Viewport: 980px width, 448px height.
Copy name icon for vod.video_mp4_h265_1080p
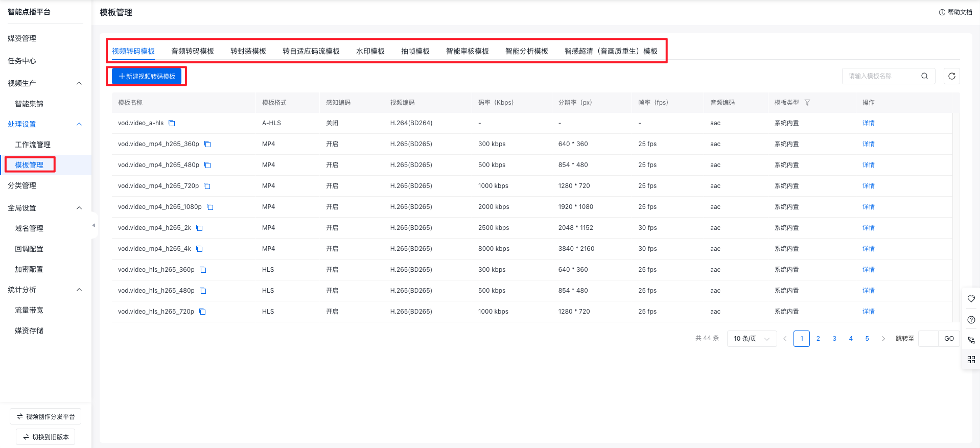click(210, 207)
